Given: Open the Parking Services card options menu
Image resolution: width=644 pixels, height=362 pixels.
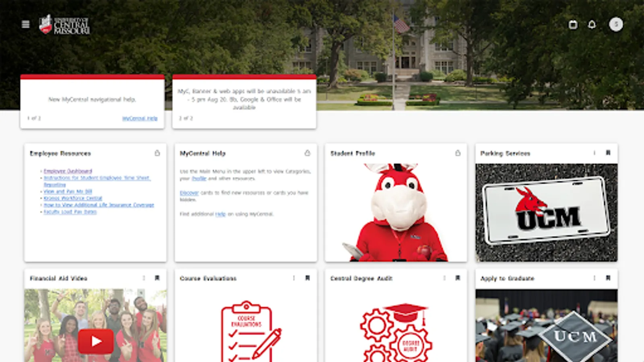Looking at the screenshot, I should [594, 153].
